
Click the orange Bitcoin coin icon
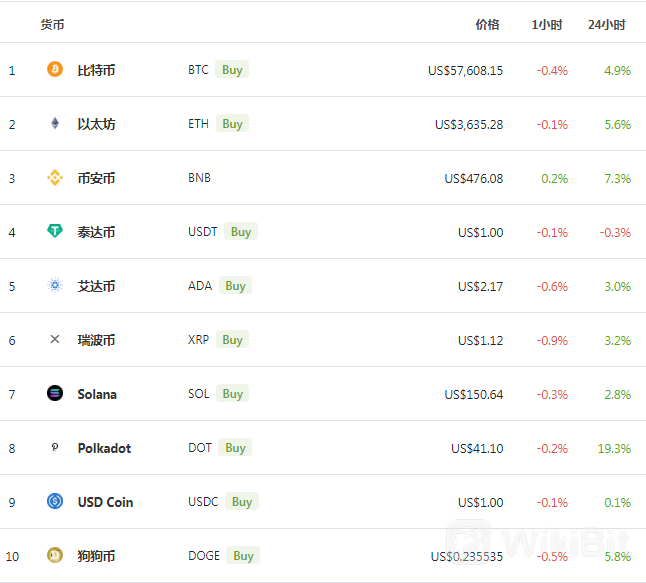pyautogui.click(x=55, y=69)
